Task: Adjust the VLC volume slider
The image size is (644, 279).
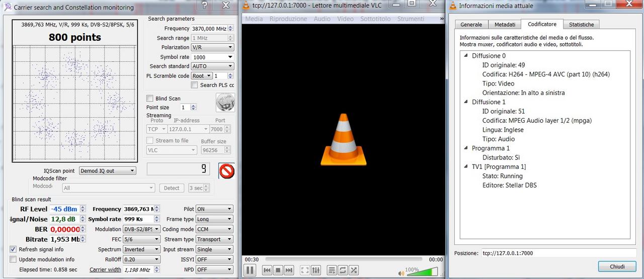Action: click(422, 272)
